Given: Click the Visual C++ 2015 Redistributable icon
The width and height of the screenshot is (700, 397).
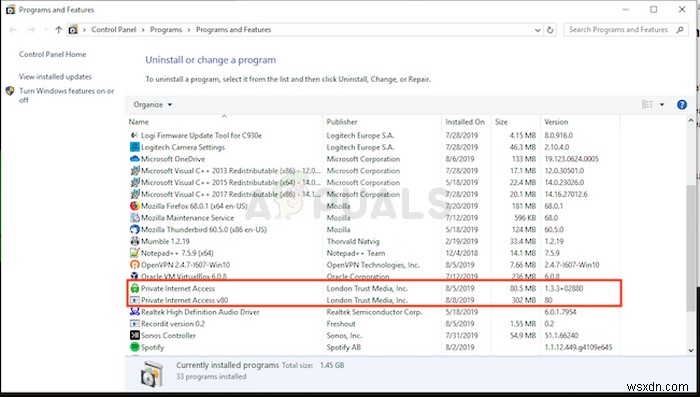Looking at the screenshot, I should pyautogui.click(x=134, y=182).
